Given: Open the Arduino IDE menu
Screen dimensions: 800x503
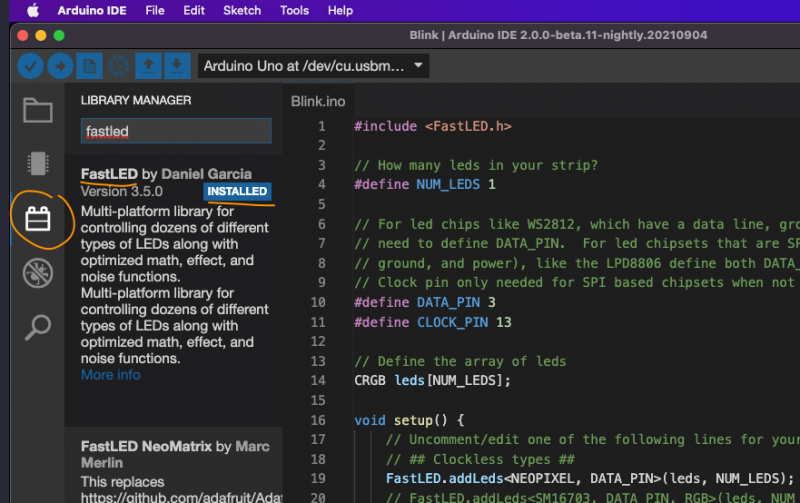Looking at the screenshot, I should 92,10.
